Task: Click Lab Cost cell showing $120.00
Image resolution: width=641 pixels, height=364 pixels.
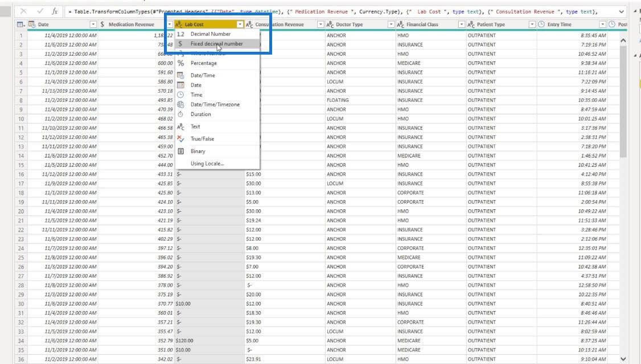Action: click(x=209, y=341)
